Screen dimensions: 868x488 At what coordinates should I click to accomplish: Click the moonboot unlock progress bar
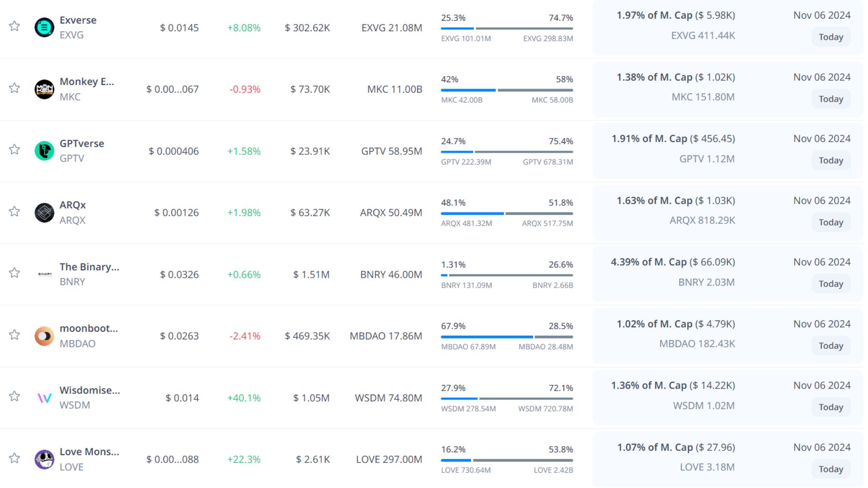tap(507, 337)
